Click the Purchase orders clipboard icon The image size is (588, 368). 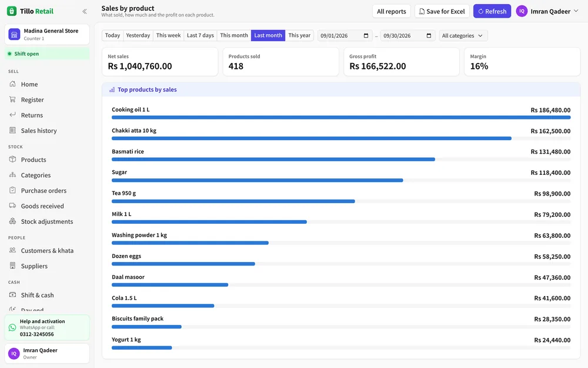[12, 190]
